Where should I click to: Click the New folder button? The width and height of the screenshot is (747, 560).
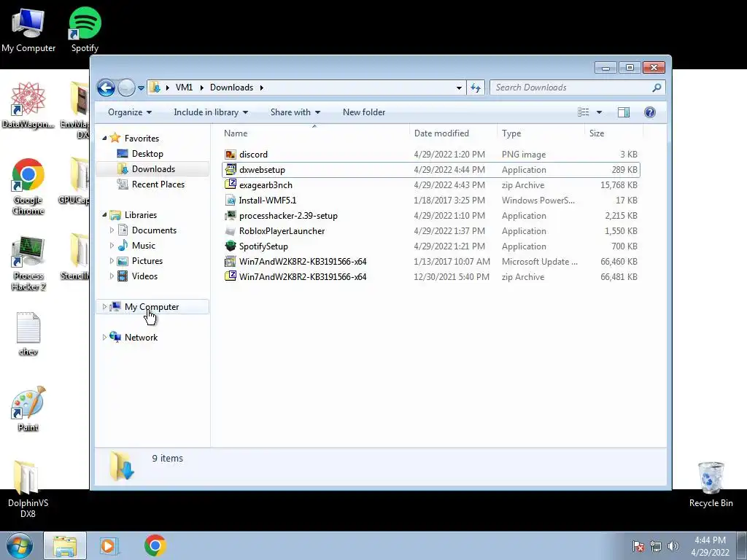[x=364, y=112]
